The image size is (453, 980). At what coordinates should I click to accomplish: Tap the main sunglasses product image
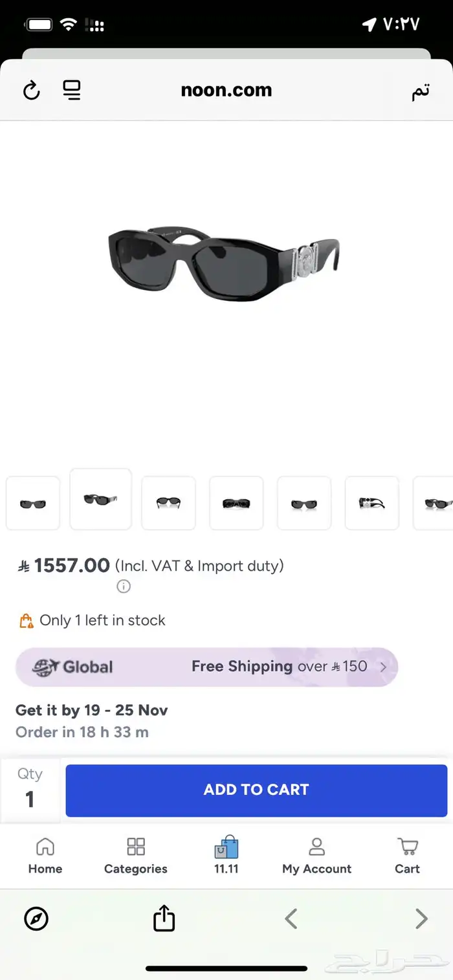pyautogui.click(x=224, y=263)
